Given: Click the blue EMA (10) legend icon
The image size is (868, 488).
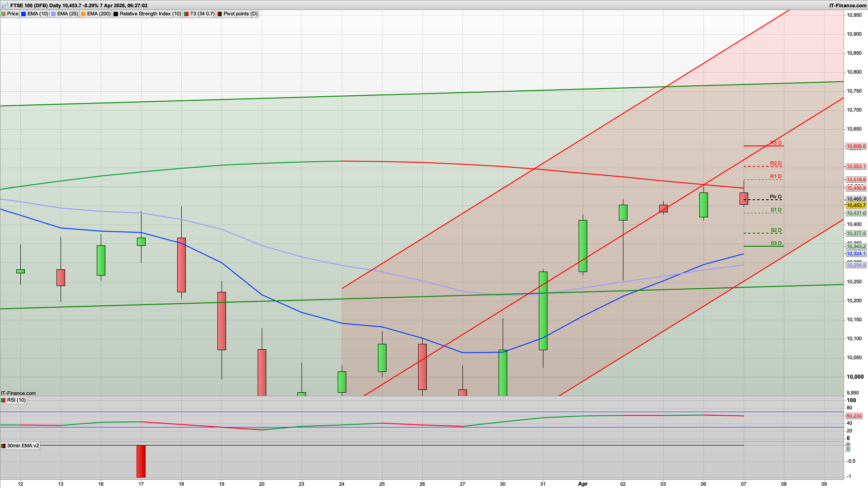Looking at the screenshot, I should tap(24, 14).
